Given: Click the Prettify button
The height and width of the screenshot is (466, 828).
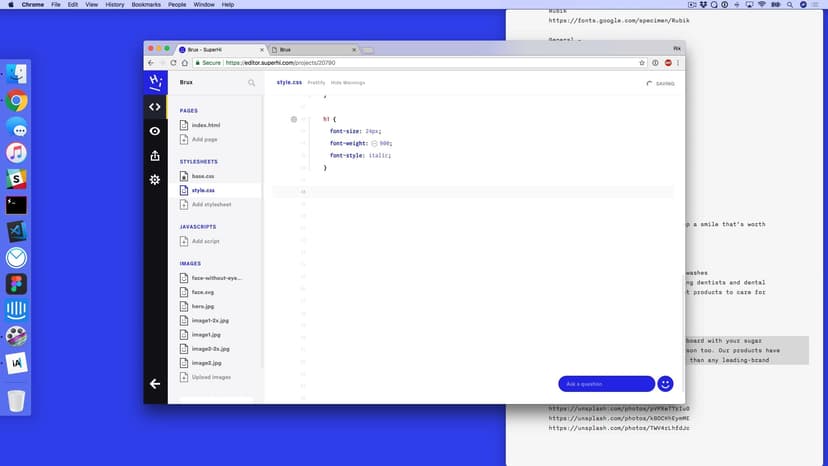Looking at the screenshot, I should pyautogui.click(x=316, y=83).
